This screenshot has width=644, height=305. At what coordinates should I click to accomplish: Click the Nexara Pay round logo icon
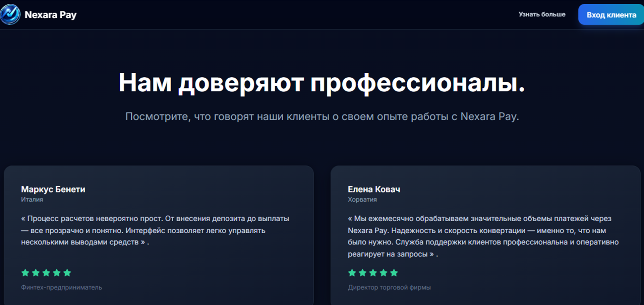pyautogui.click(x=10, y=14)
